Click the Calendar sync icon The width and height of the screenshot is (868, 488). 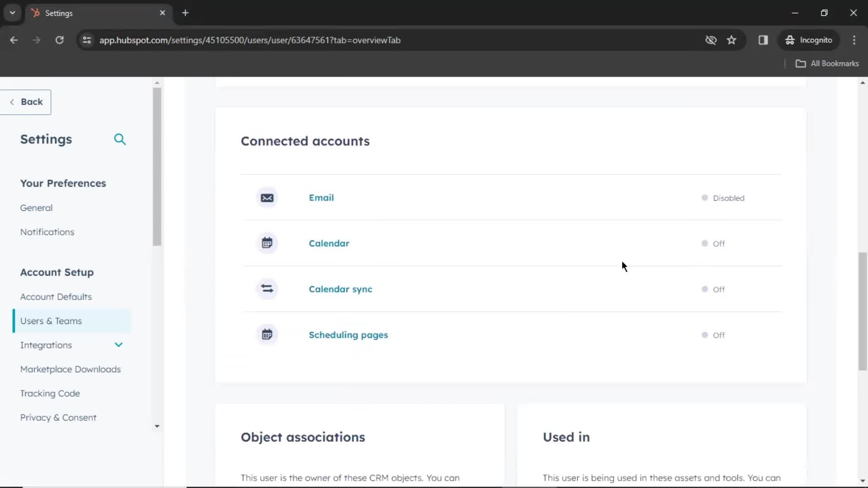267,288
